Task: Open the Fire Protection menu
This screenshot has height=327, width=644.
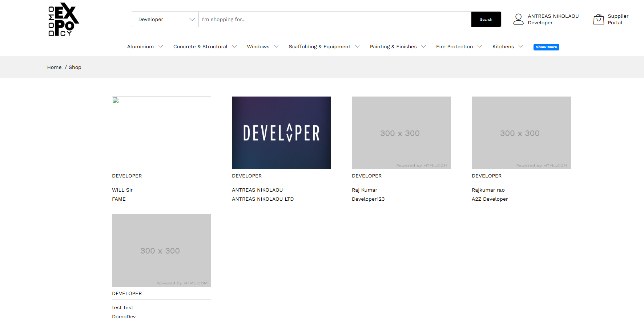Action: coord(454,46)
